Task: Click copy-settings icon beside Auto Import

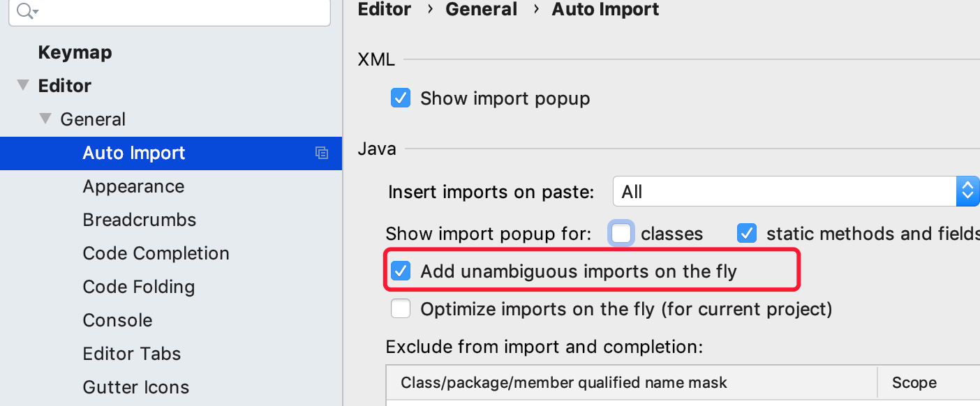Action: click(x=322, y=153)
